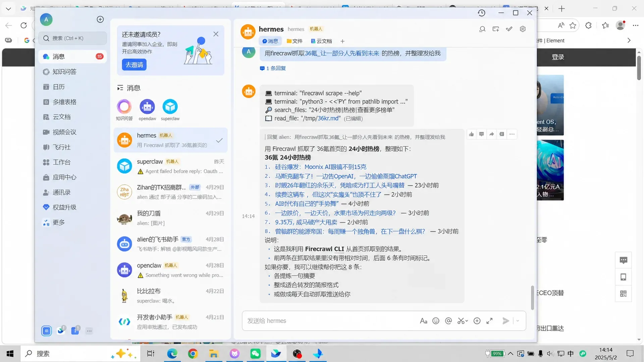This screenshot has height=362, width=644.
Task: Select the hermes conversation
Action: (x=170, y=140)
